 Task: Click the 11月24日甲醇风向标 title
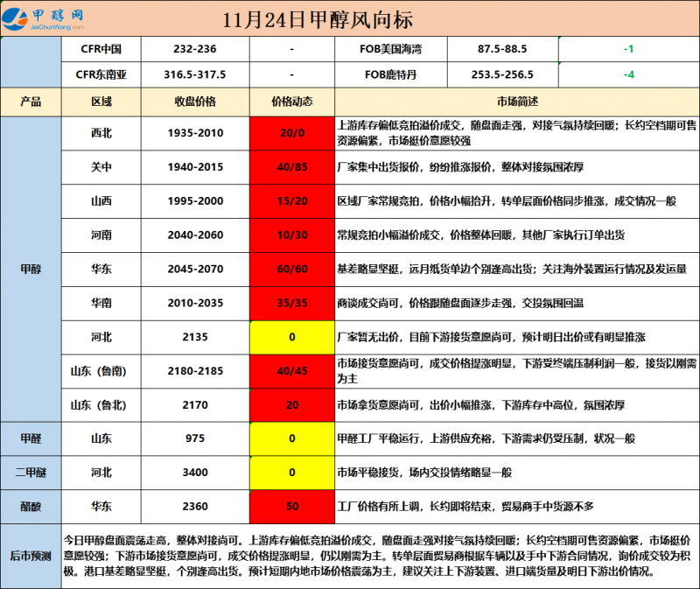tap(318, 20)
